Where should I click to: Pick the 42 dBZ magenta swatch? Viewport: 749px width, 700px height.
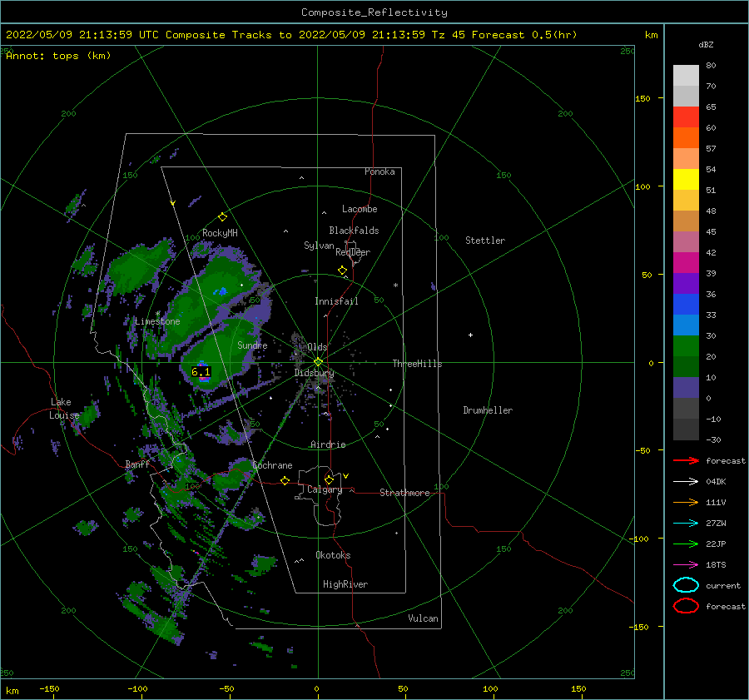pos(686,262)
